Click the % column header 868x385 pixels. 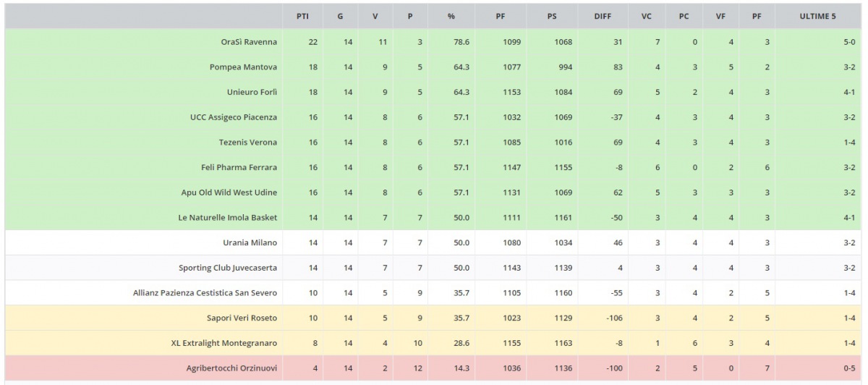451,17
